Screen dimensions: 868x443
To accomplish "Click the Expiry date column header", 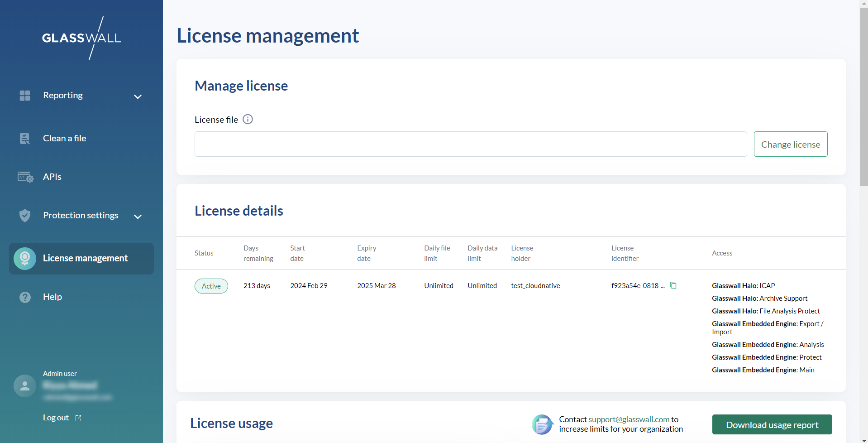I will tap(367, 253).
